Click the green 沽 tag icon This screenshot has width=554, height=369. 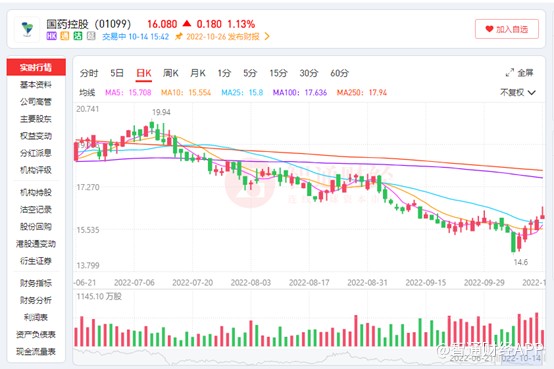click(78, 36)
